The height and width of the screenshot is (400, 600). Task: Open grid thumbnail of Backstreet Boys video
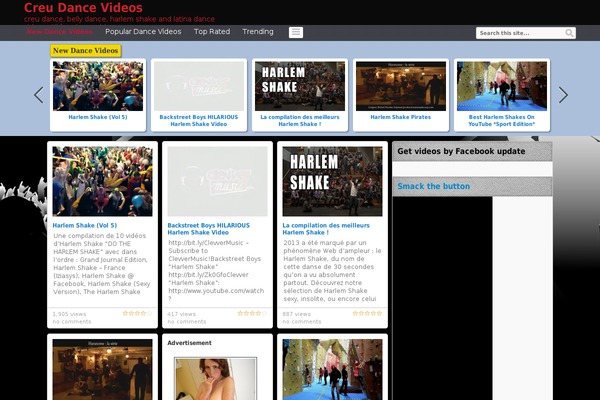[217, 181]
